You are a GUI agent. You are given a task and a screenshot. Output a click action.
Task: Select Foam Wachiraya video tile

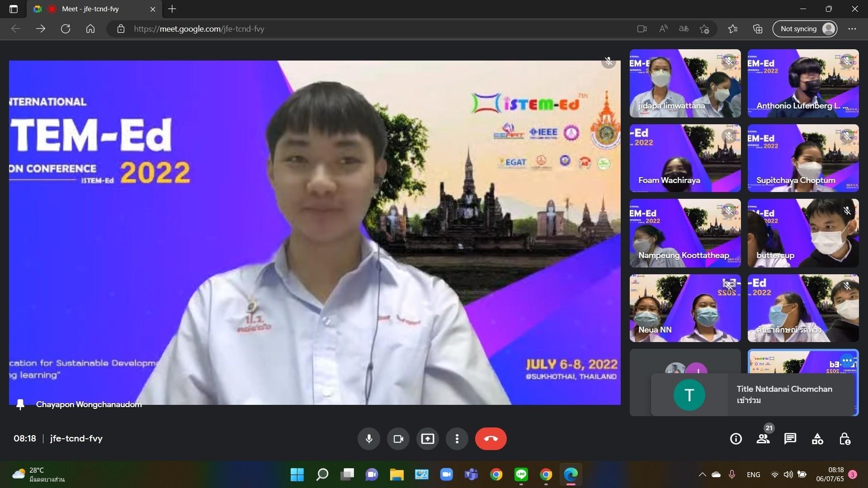(x=685, y=158)
